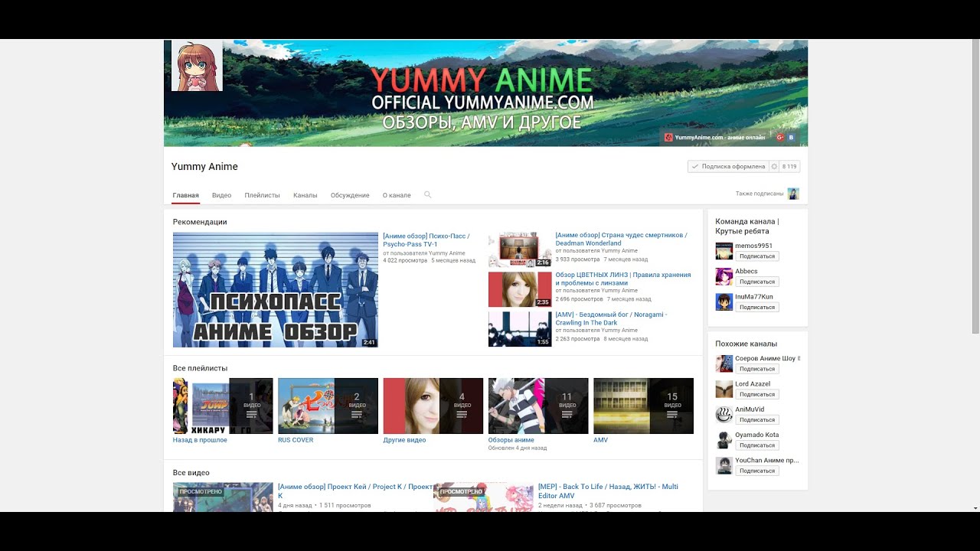This screenshot has width=980, height=551.
Task: Click the memos9951 channel name
Action: click(x=754, y=246)
